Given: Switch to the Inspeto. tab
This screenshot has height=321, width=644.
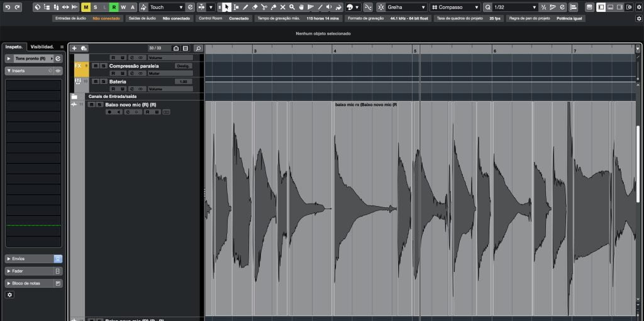Looking at the screenshot, I should point(14,47).
